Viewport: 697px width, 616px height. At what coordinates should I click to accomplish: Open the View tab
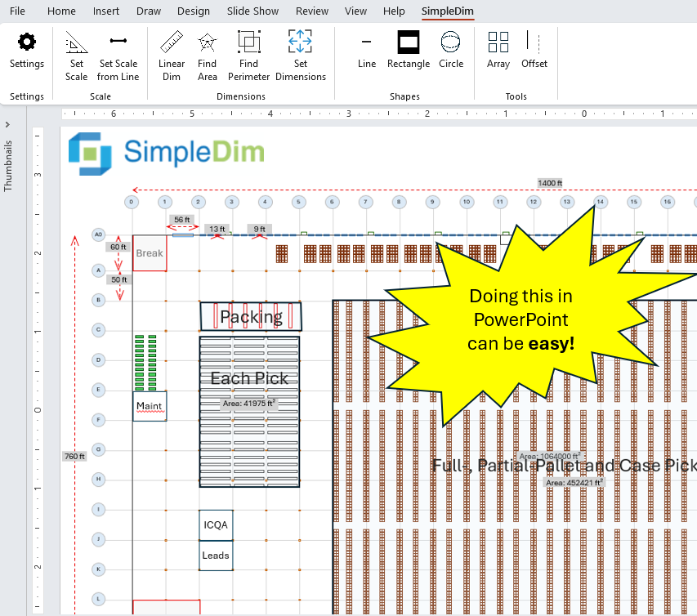pyautogui.click(x=355, y=11)
